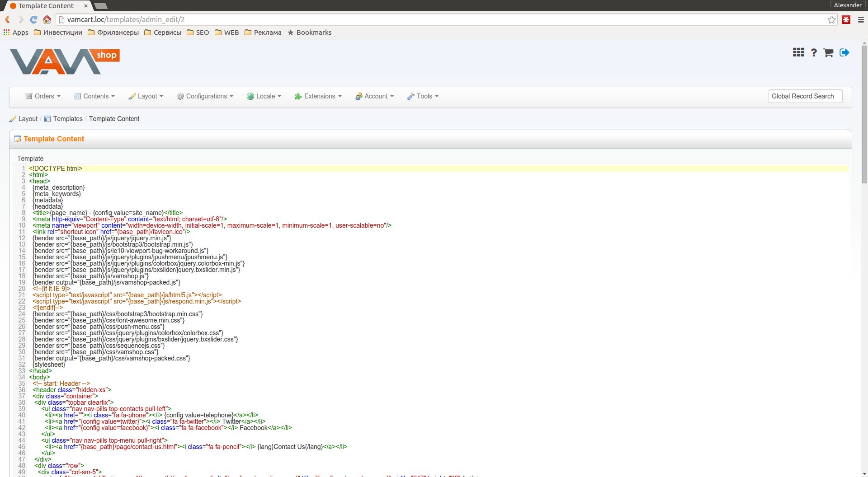The image size is (868, 477).
Task: Click the cart icon beside Orders
Action: click(29, 96)
